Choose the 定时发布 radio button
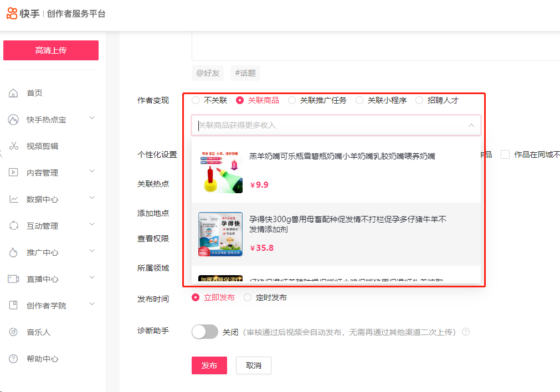 point(248,297)
